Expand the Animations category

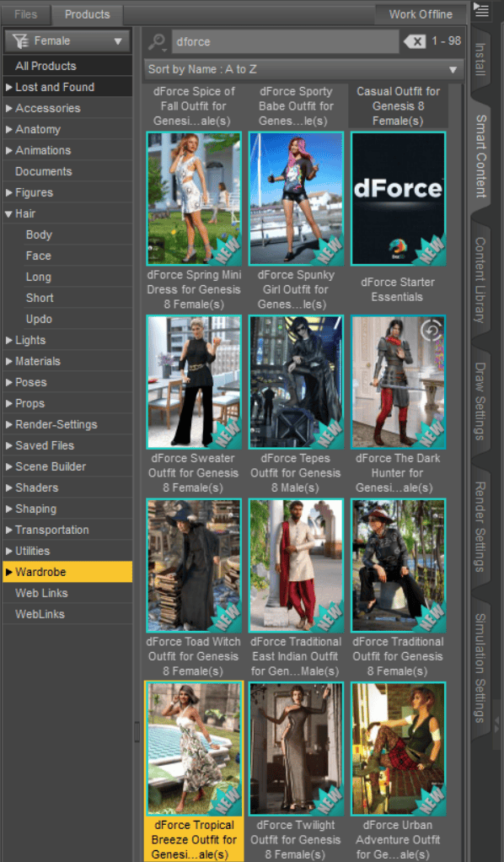pyautogui.click(x=8, y=150)
